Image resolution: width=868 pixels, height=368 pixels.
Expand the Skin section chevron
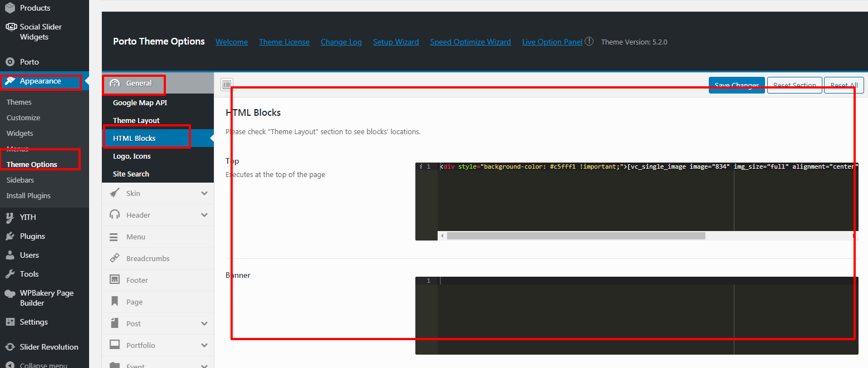pyautogui.click(x=204, y=193)
